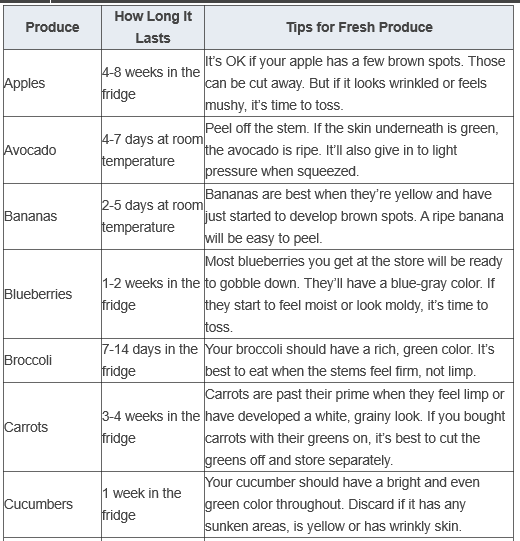This screenshot has width=520, height=541.
Task: Select the Carrots cell
Action: (52, 427)
